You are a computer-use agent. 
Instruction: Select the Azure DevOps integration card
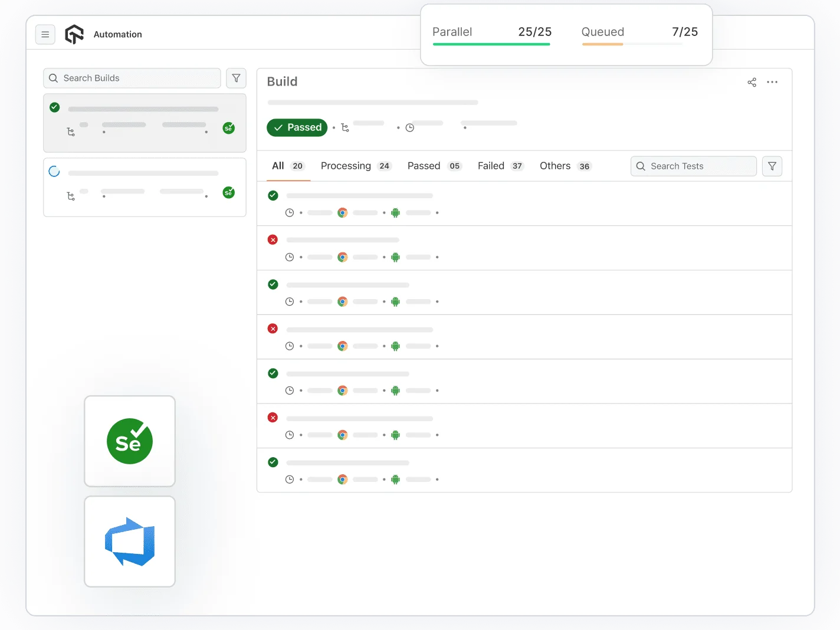129,542
